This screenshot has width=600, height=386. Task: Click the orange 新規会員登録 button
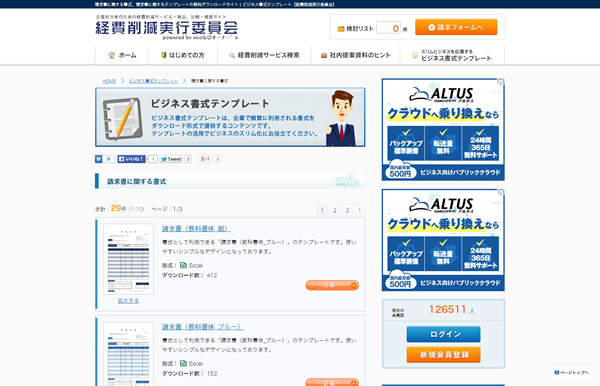click(443, 355)
